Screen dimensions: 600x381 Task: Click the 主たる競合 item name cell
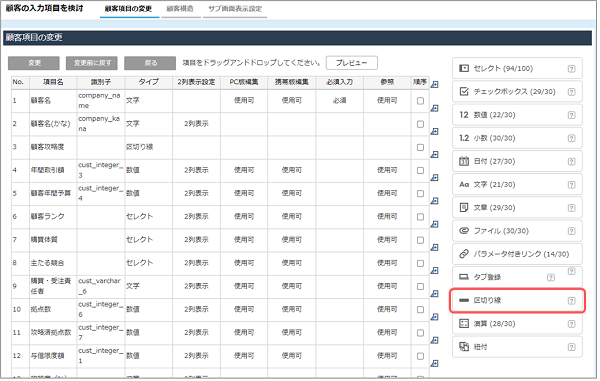(x=53, y=263)
